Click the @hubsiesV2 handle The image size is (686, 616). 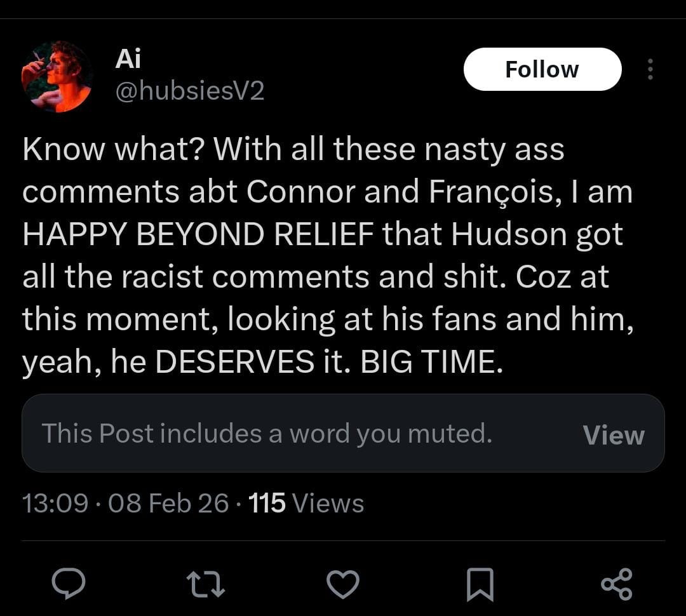(x=189, y=91)
